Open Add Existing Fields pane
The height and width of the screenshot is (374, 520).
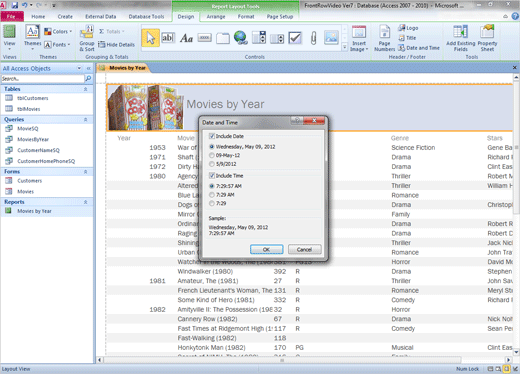(461, 39)
